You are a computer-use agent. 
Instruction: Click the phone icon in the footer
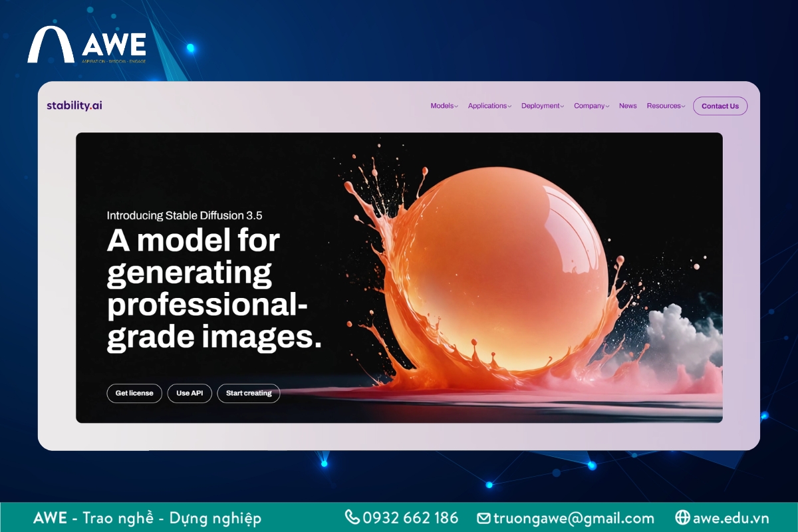352,517
